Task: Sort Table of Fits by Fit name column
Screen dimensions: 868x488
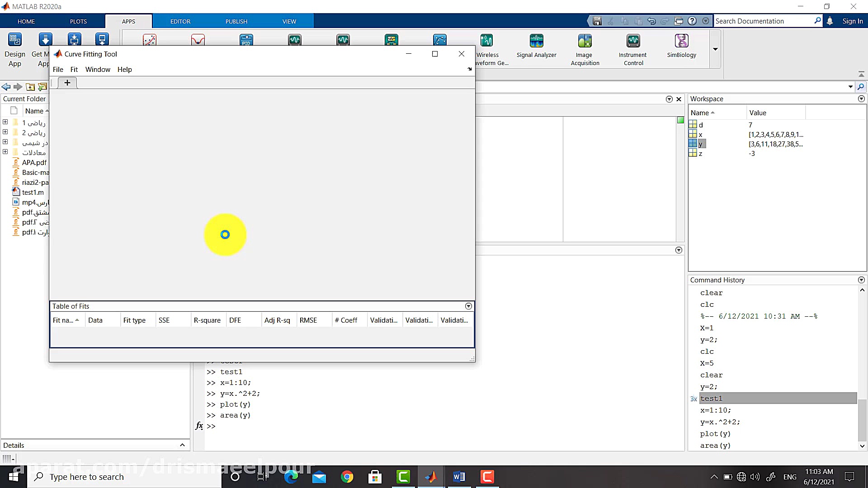Action: point(67,320)
